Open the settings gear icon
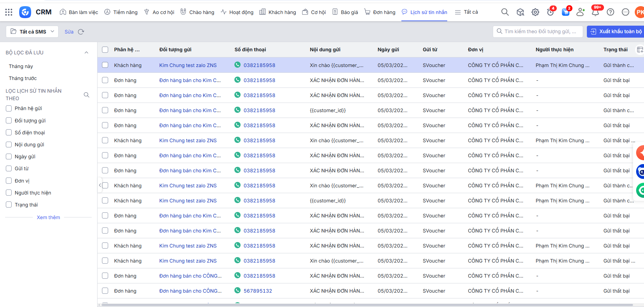This screenshot has width=644, height=307. (x=535, y=12)
